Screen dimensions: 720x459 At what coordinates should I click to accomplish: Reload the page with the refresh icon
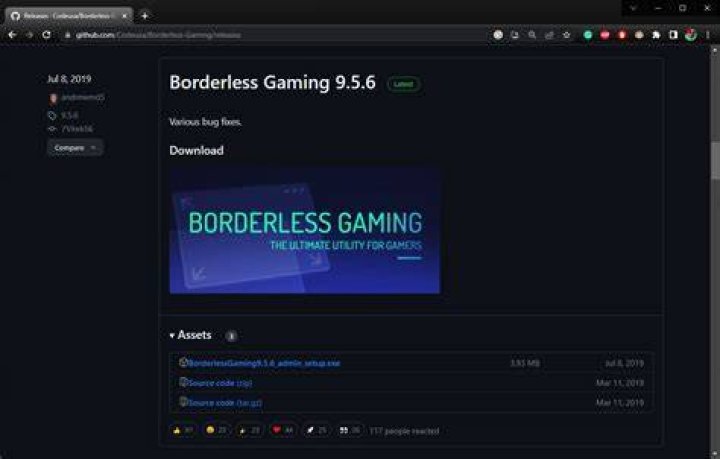point(46,35)
